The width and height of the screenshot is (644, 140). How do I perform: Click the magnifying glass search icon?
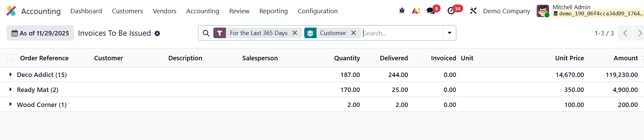[206, 33]
